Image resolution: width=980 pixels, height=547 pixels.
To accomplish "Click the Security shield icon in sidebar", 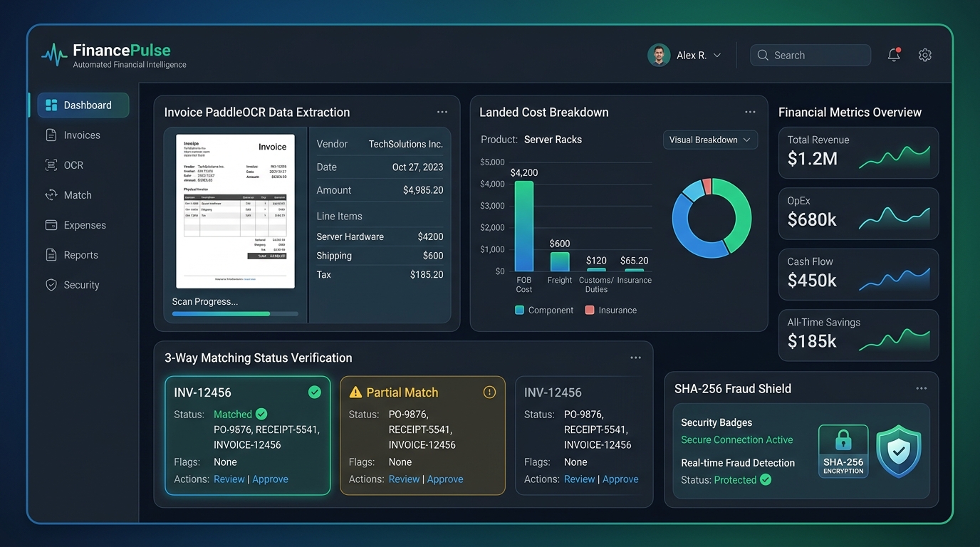I will 51,285.
